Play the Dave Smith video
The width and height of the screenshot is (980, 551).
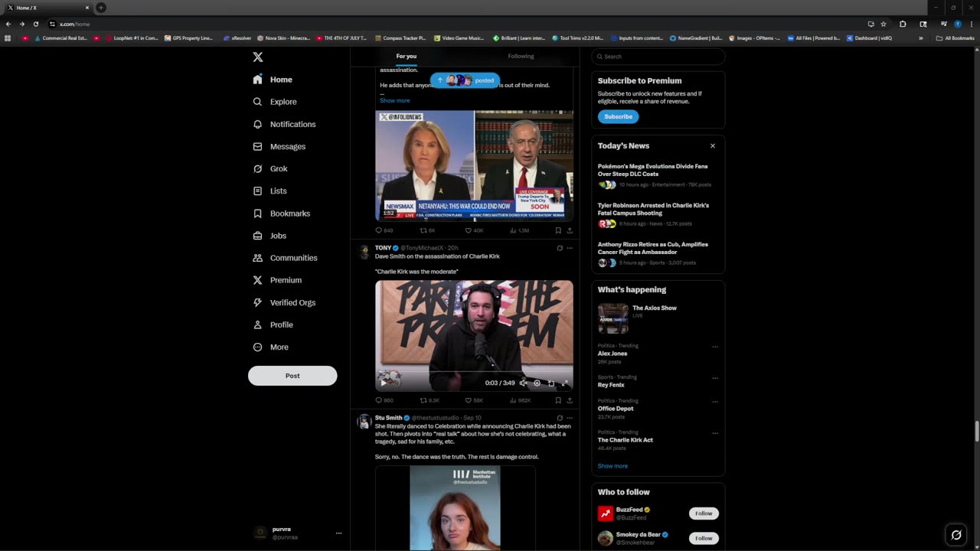coord(384,383)
